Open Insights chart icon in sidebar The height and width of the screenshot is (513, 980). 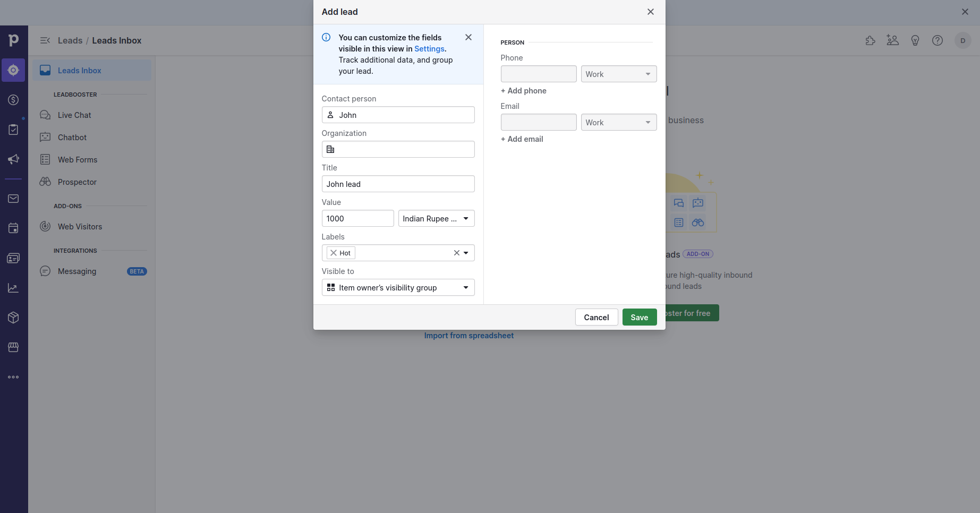[13, 288]
